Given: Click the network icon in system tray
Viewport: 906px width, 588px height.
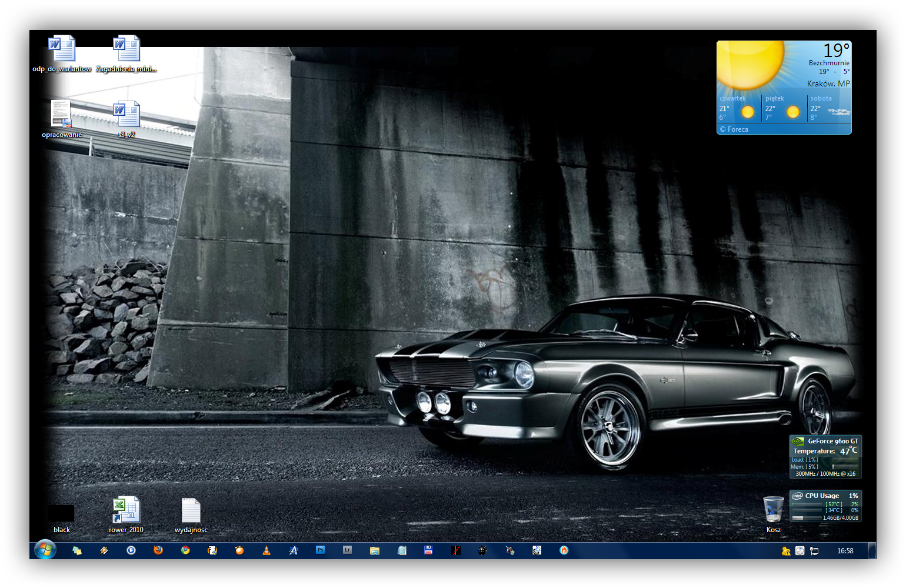Looking at the screenshot, I should [x=814, y=551].
